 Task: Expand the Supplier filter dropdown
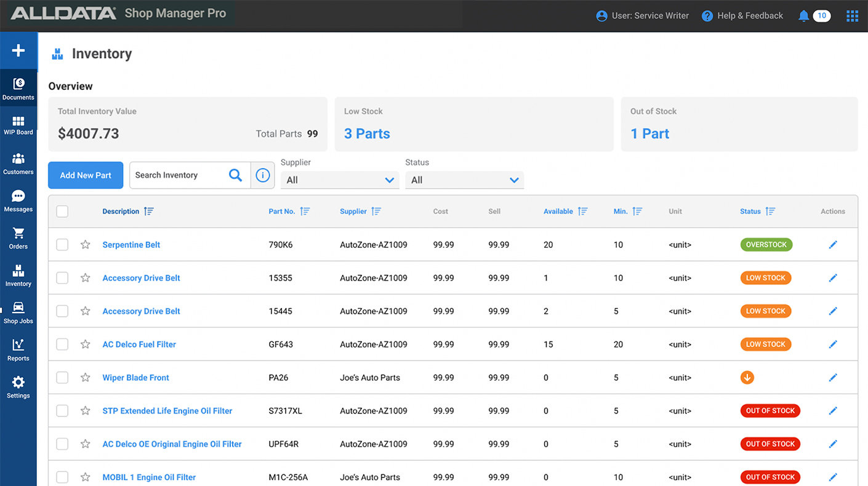point(340,180)
